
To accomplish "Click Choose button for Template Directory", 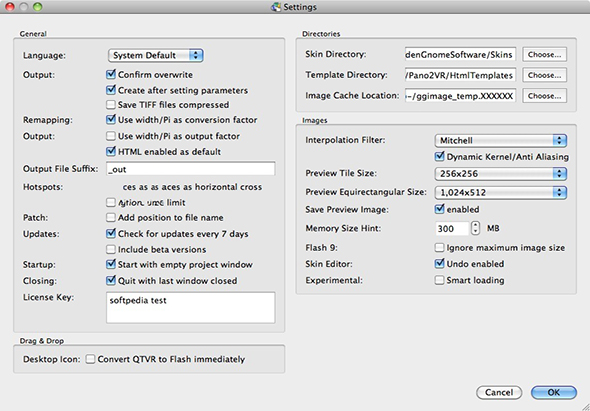I will 544,75.
